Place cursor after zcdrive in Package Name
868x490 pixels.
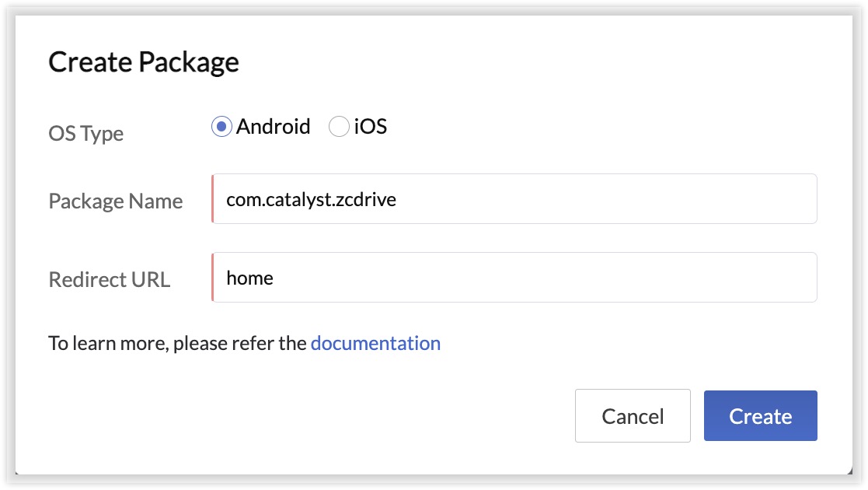pyautogui.click(x=399, y=199)
